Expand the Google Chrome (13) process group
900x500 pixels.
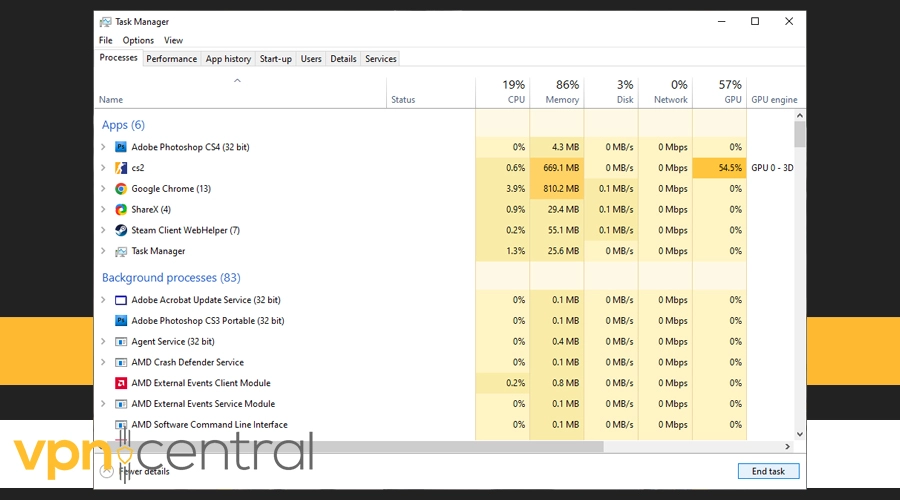tap(103, 188)
